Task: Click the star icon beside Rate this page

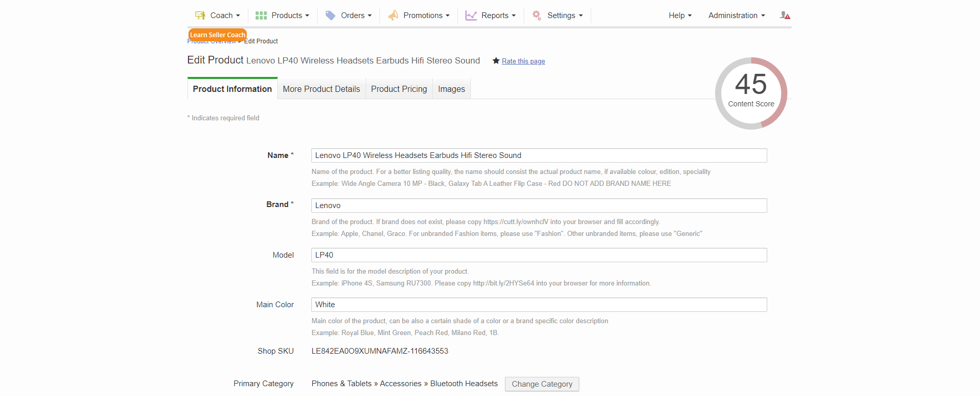Action: (496, 61)
